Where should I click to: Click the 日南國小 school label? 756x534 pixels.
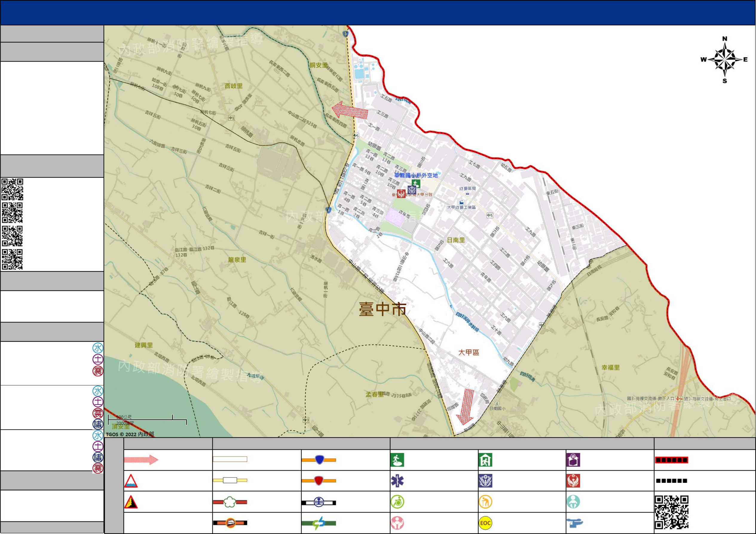tap(497, 408)
